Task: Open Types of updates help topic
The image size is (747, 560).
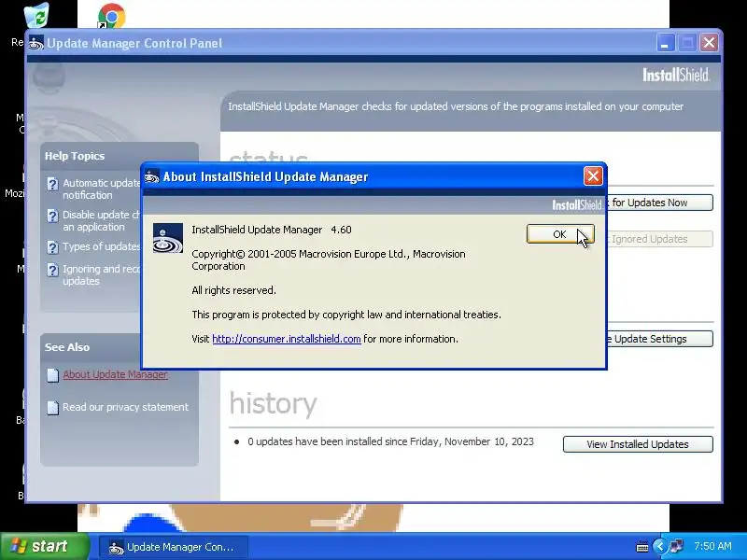Action: click(x=102, y=246)
